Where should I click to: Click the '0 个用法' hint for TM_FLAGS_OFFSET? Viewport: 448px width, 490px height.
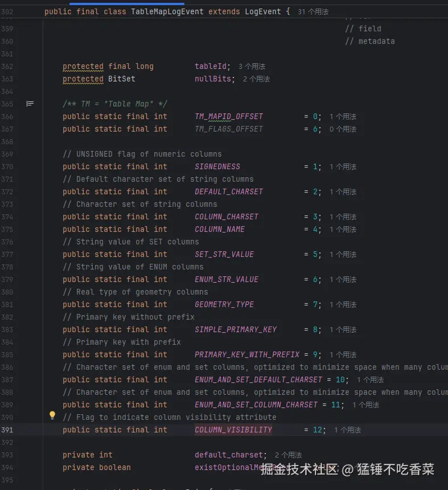pyautogui.click(x=343, y=129)
